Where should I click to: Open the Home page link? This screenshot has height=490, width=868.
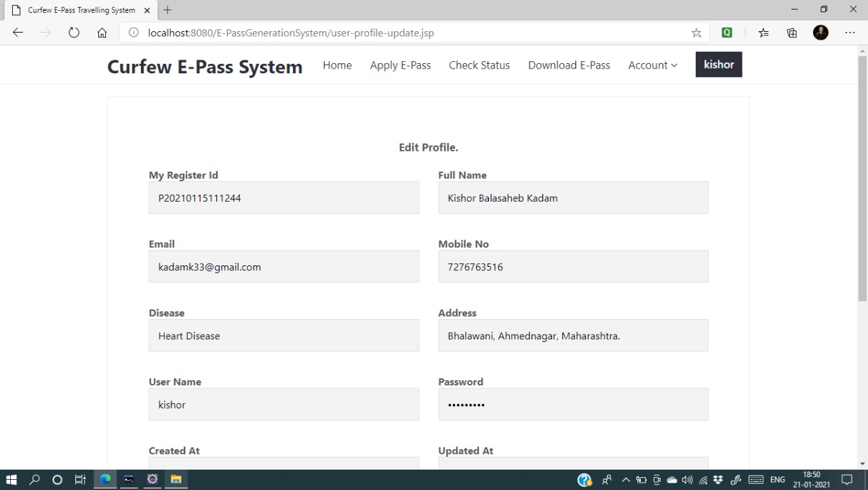[337, 65]
